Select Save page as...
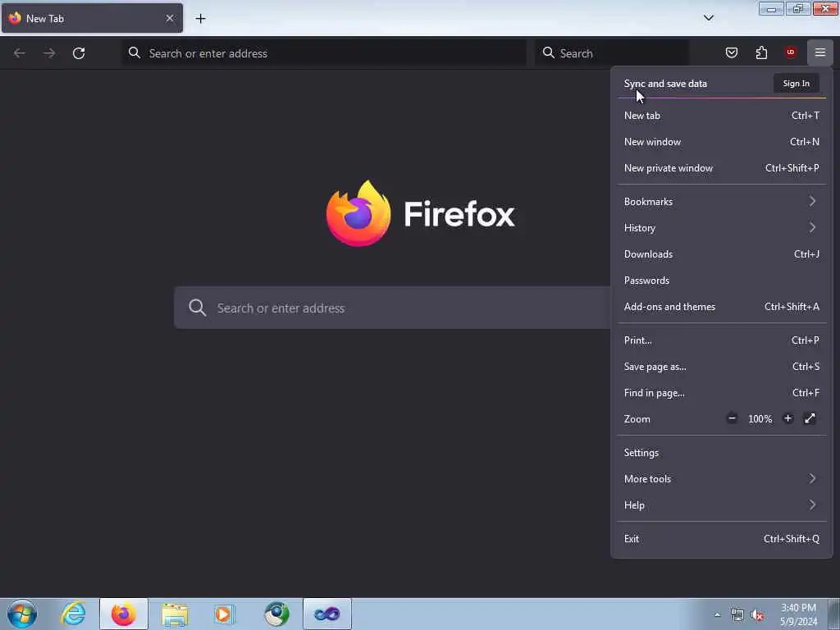The image size is (840, 630). (721, 367)
